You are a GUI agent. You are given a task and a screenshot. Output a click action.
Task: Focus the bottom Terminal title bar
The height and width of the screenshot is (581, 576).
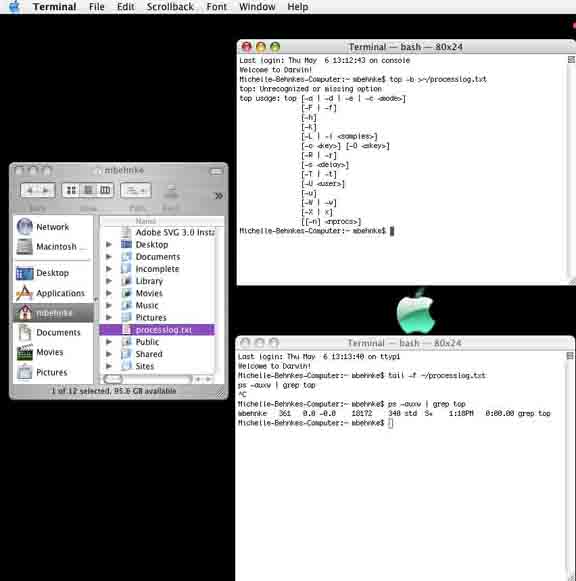404,343
